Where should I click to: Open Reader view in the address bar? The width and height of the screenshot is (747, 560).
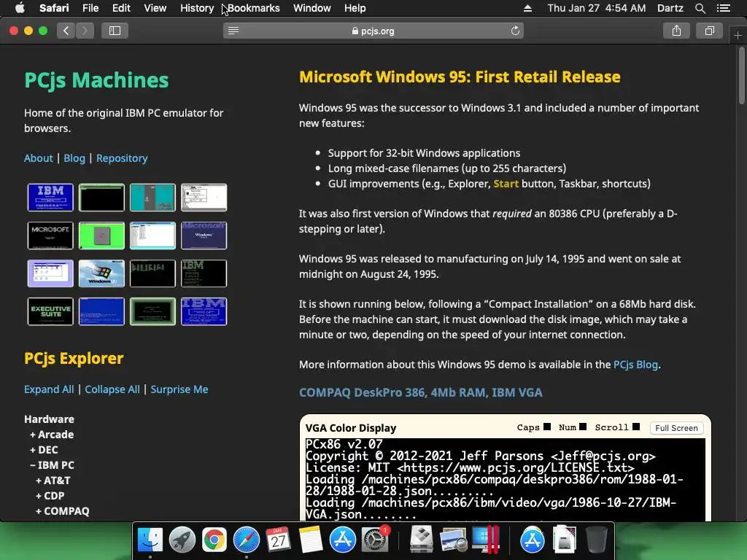(x=233, y=31)
